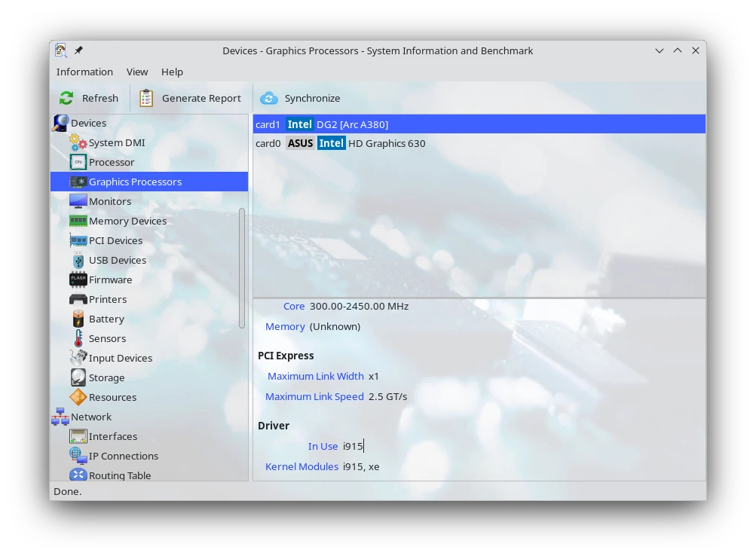Click the Generate Report clipboard icon
This screenshot has height=559, width=756.
[146, 98]
